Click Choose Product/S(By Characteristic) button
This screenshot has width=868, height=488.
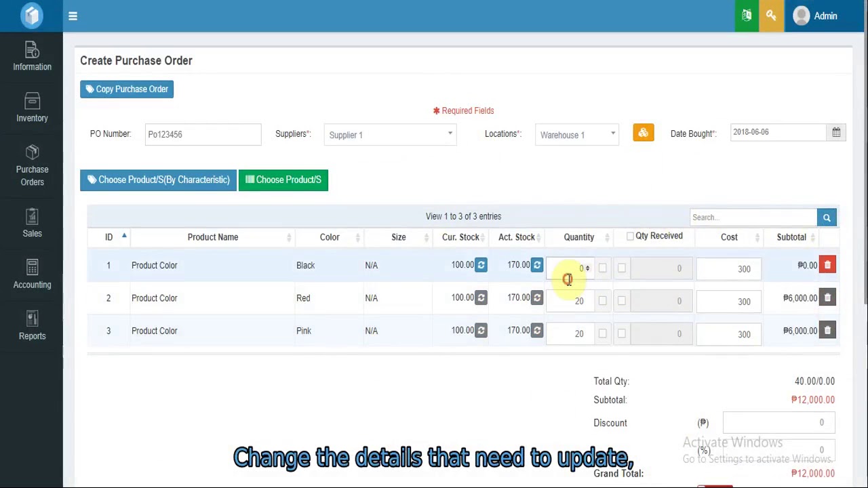(x=158, y=180)
